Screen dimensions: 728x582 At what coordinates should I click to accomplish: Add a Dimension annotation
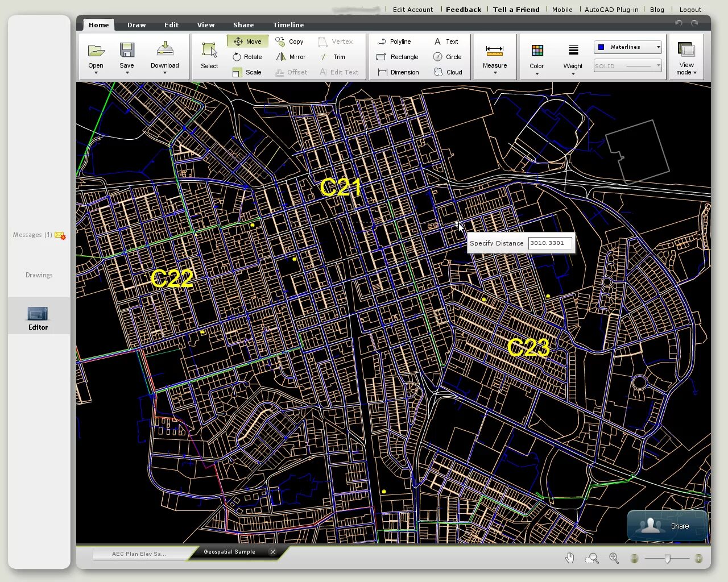tap(398, 72)
